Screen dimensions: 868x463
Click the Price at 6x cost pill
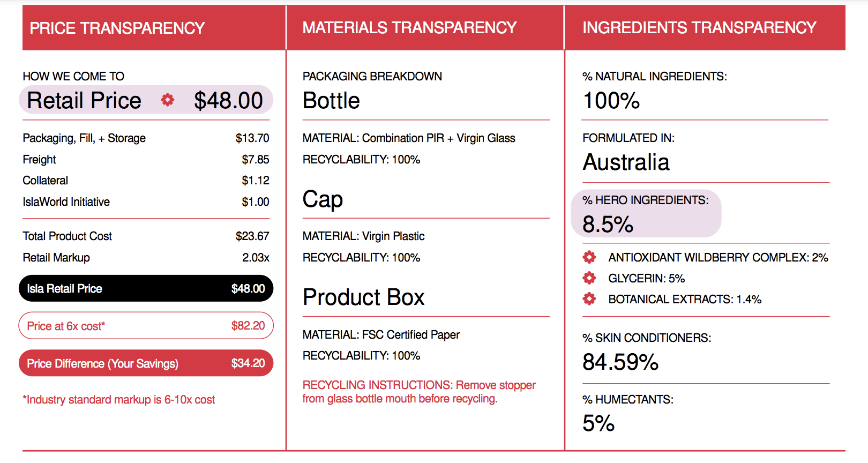(146, 326)
